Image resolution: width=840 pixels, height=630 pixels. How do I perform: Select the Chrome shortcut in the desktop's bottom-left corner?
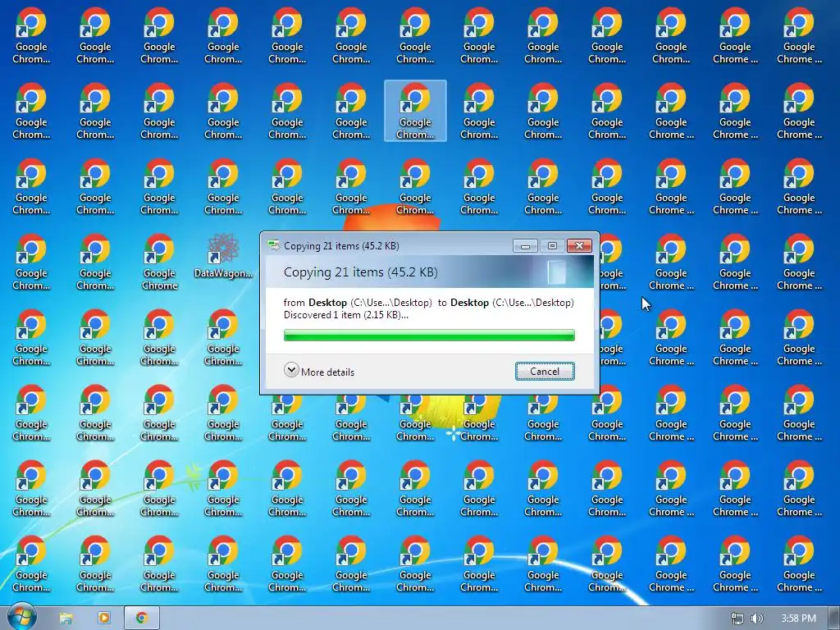click(31, 564)
